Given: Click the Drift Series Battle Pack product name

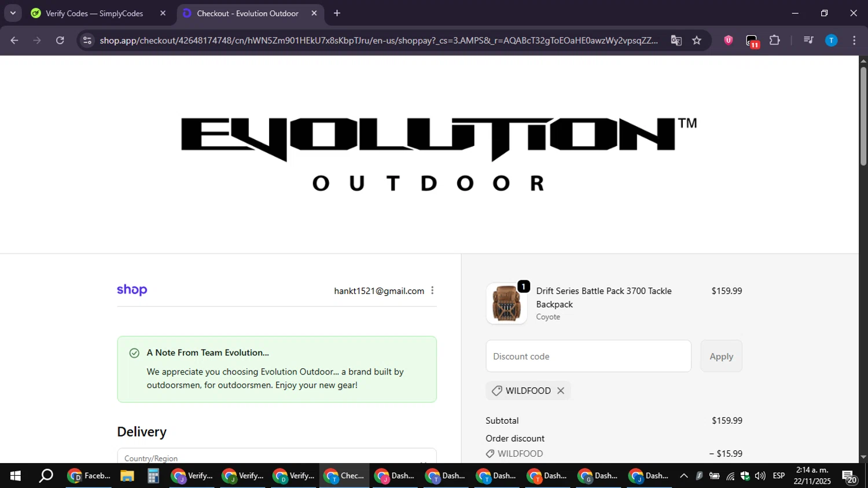Looking at the screenshot, I should (x=604, y=298).
